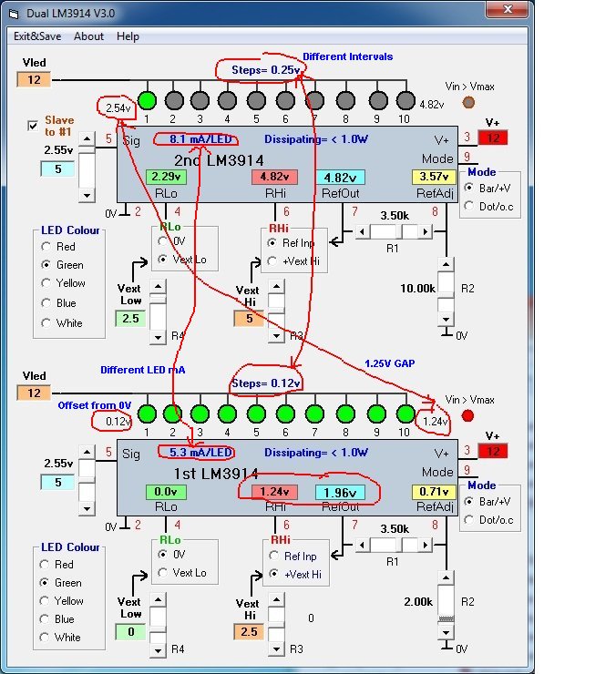Screen dimensions: 616x674
Task: Select Blue LED colour for 1st LM3914
Action: point(44,619)
